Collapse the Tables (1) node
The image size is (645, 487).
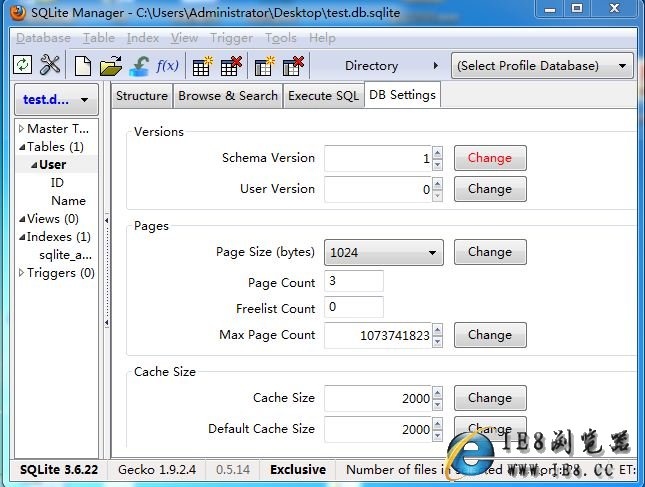[x=22, y=147]
